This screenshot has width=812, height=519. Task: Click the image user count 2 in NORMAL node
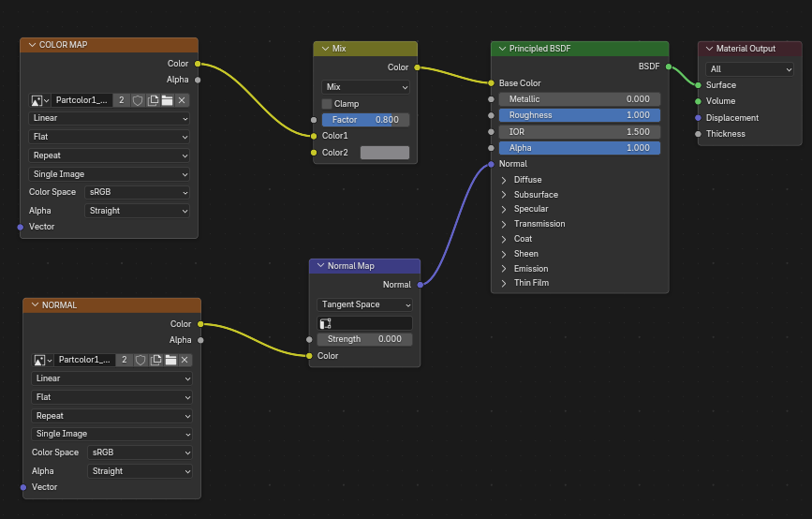(x=125, y=361)
